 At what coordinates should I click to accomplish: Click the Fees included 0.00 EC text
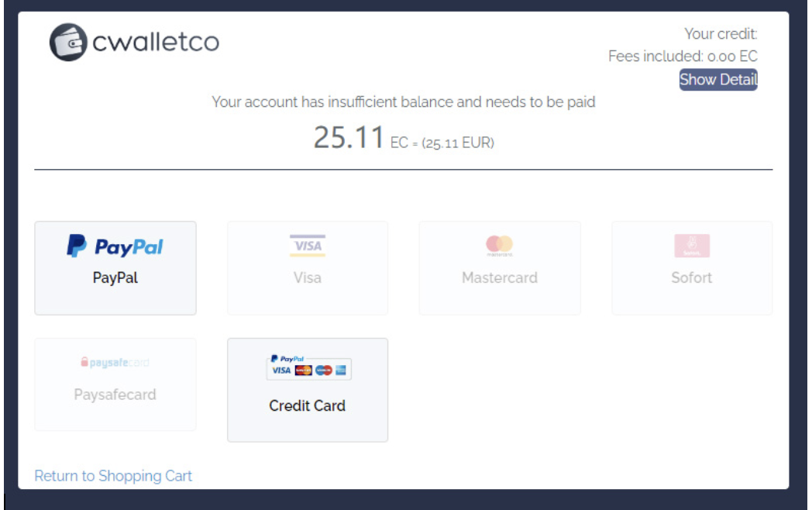point(683,56)
